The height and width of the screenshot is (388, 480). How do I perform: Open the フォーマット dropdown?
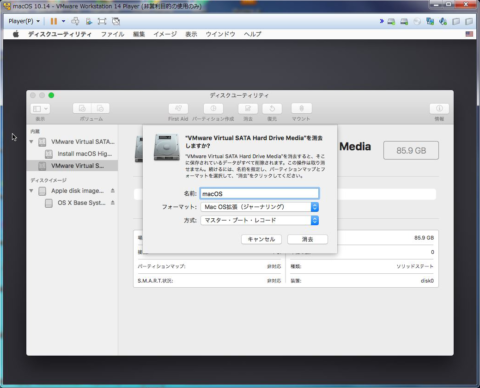click(x=259, y=207)
